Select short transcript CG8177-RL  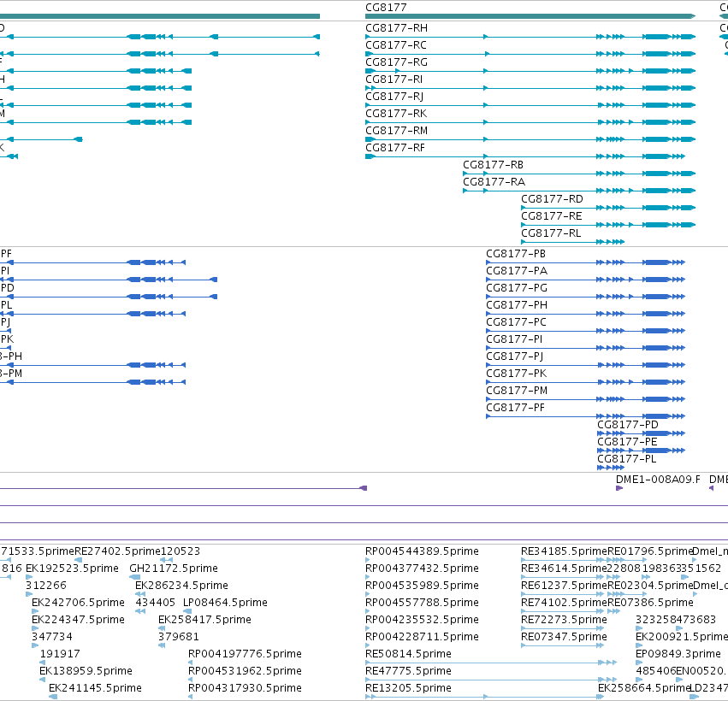click(x=551, y=233)
